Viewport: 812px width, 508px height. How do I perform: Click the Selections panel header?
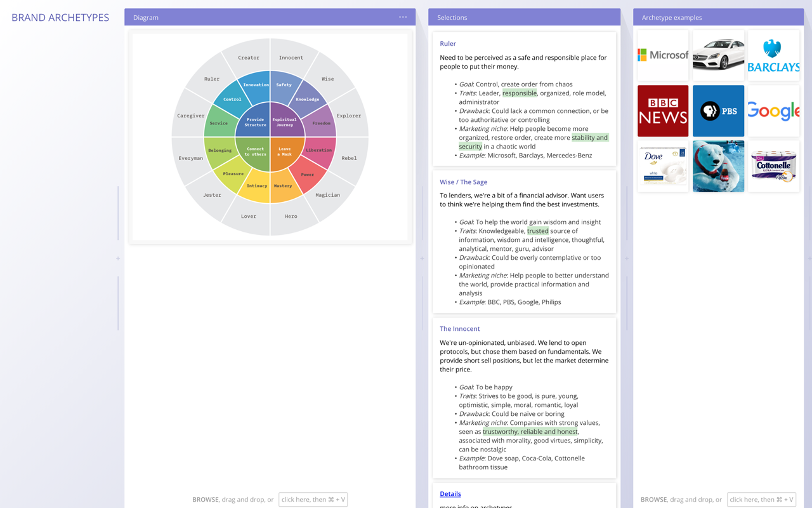(x=451, y=17)
